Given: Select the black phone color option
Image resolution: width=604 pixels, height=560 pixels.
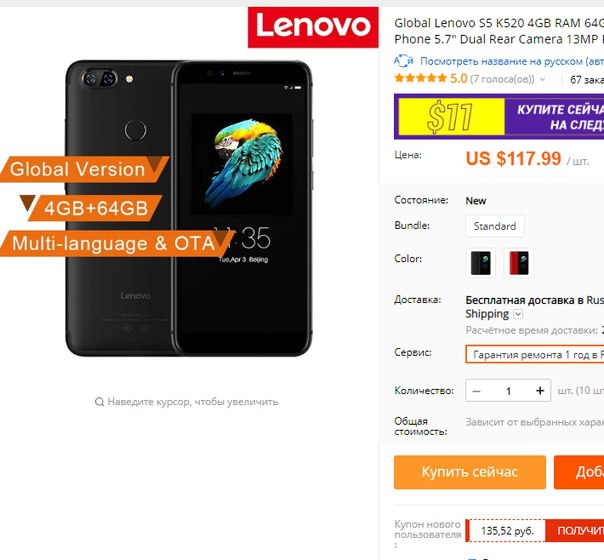Looking at the screenshot, I should click(480, 263).
